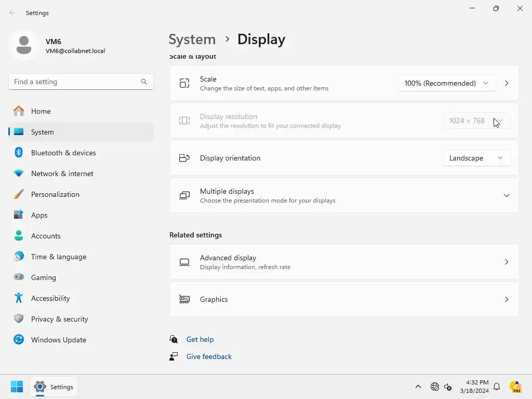Click the Windows Update sync icon
Viewport: 532px width, 399px height.
coord(19,340)
